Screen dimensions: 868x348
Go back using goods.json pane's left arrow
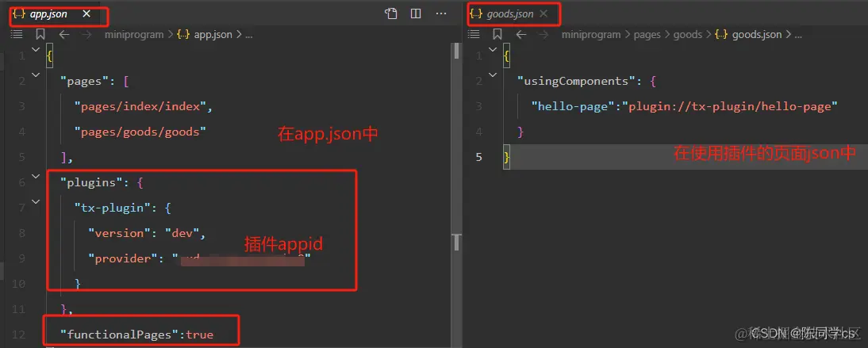coord(521,34)
